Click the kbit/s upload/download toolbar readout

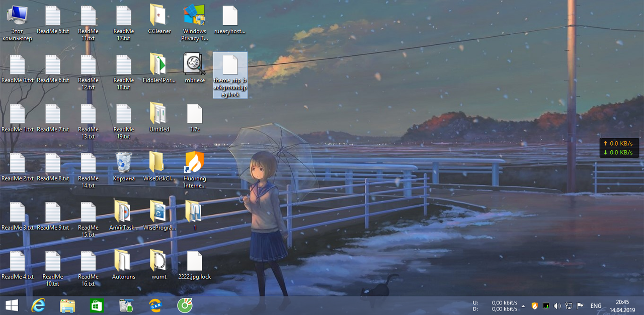click(495, 306)
